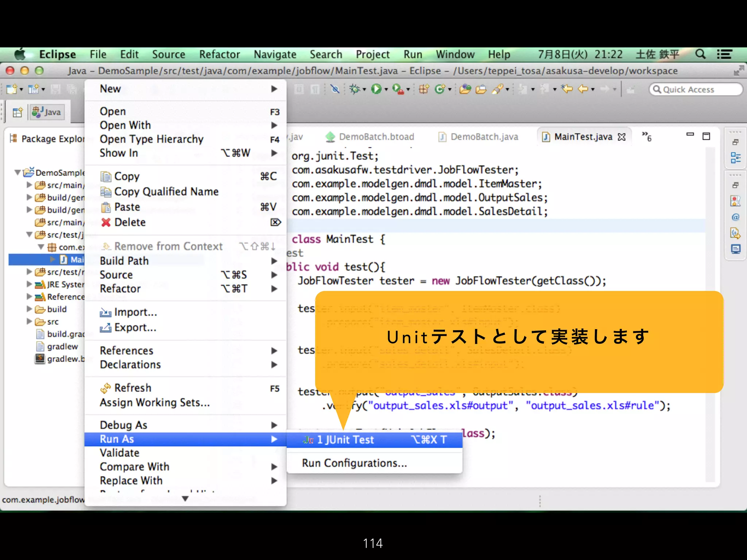Click the Quick Access search field
The height and width of the screenshot is (560, 747).
(696, 89)
